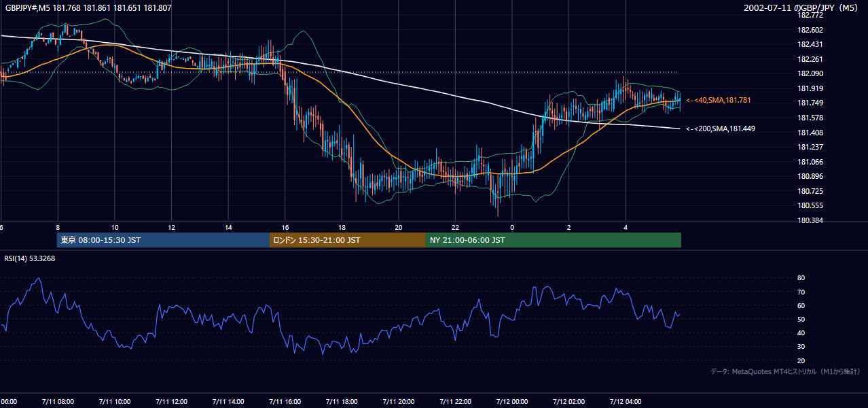Click the 2002-07-11 GBP/JPY (M5) chart title

pyautogui.click(x=801, y=8)
